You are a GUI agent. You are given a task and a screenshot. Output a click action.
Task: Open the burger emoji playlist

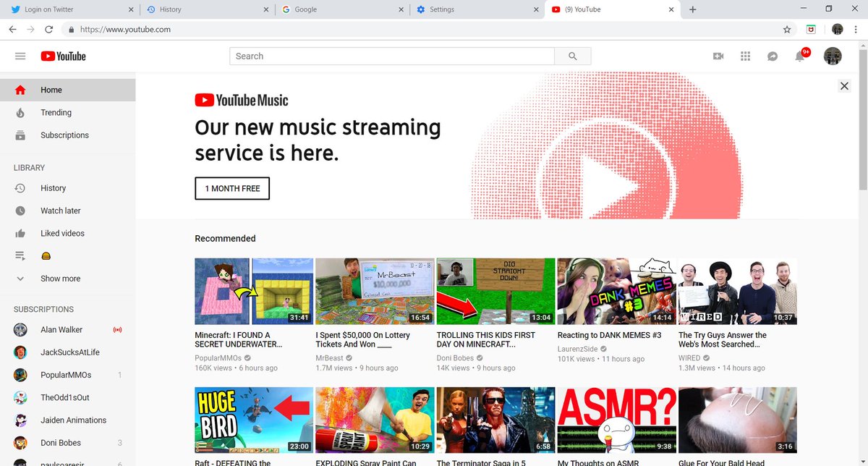67,255
